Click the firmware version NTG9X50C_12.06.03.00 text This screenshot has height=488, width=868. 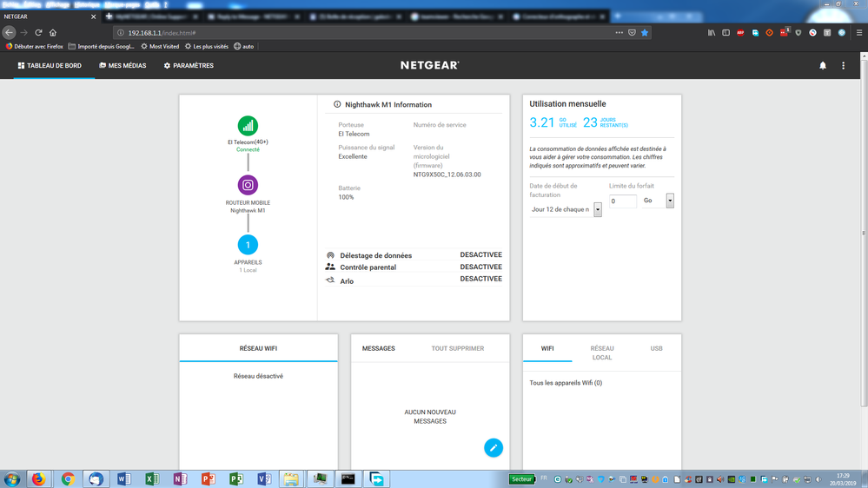click(447, 175)
